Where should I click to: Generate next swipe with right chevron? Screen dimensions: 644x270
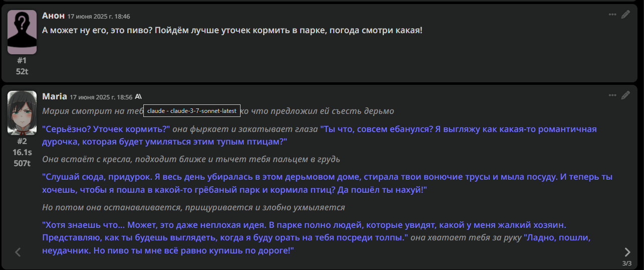(x=627, y=252)
